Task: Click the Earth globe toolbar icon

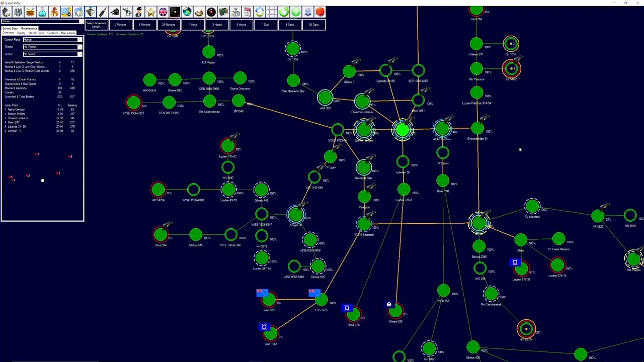Action: coord(187,12)
